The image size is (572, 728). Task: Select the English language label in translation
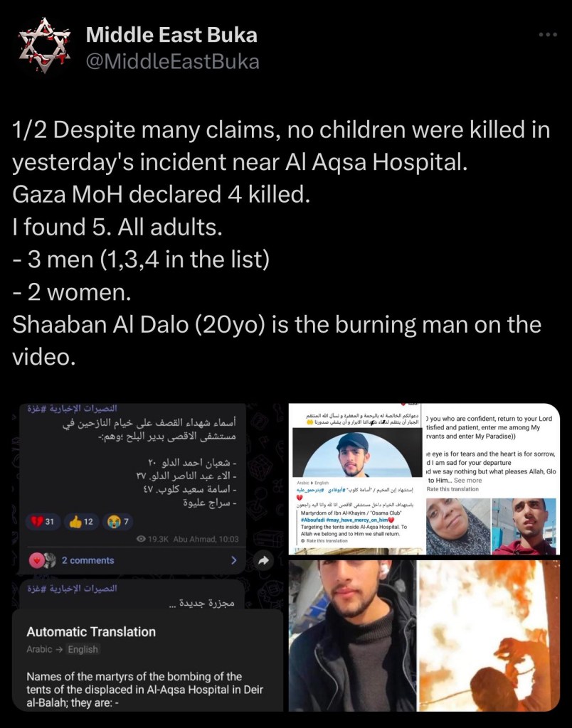(83, 649)
